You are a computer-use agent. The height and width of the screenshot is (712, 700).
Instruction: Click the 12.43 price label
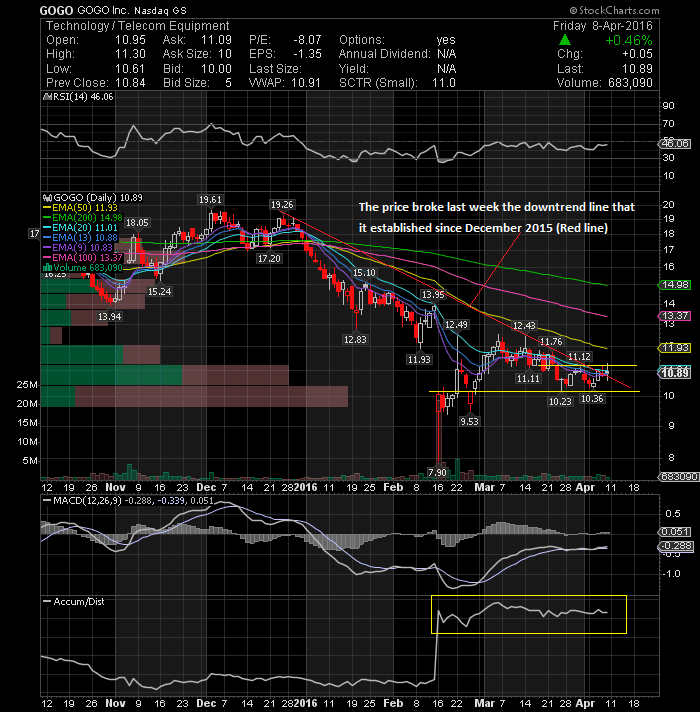(x=524, y=326)
